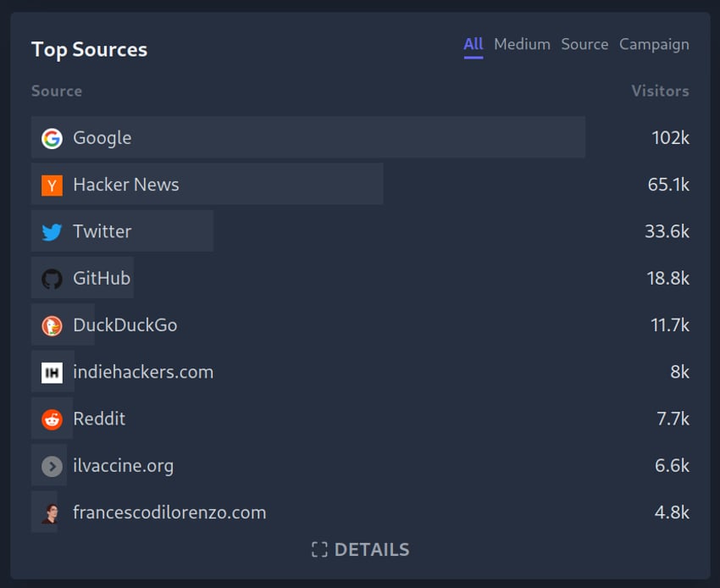Click the 33.6k visitors value
This screenshot has width=720, height=588.
pyautogui.click(x=667, y=231)
